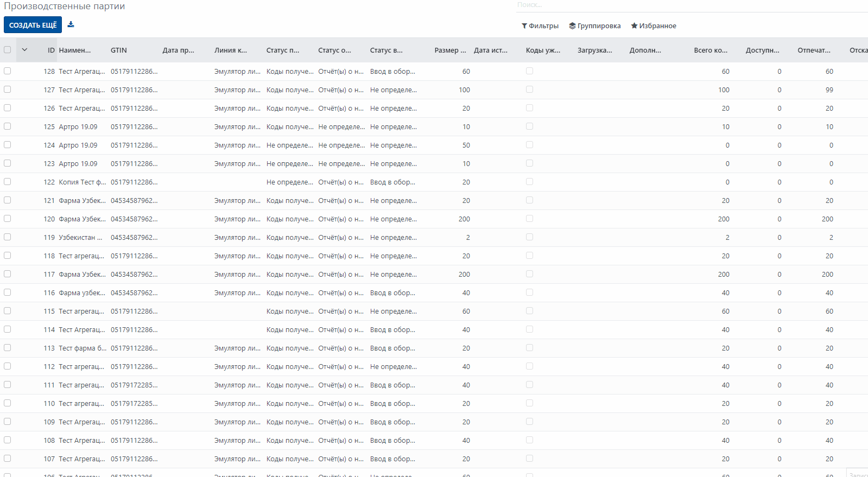The width and height of the screenshot is (868, 477).
Task: Open the Группировка grouping menu
Action: coord(595,26)
